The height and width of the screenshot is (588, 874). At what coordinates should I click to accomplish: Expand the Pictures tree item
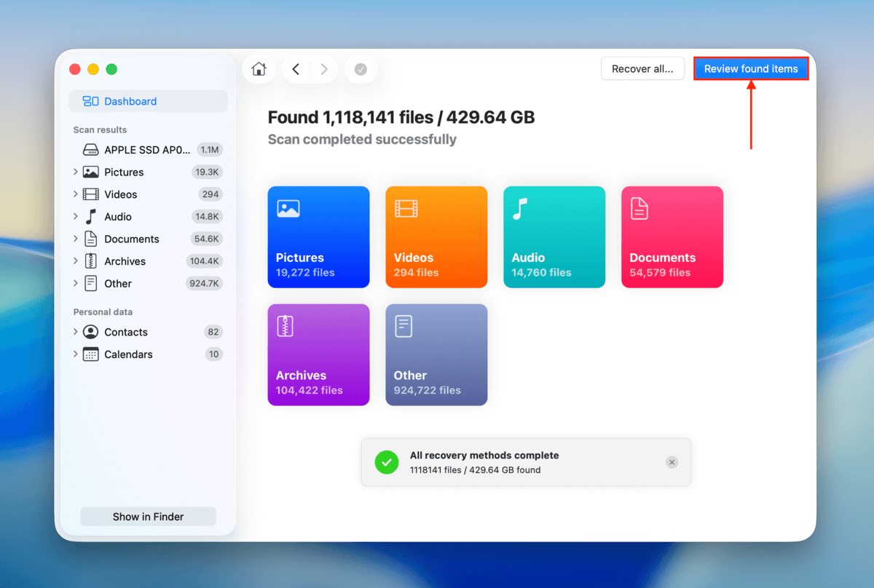(75, 172)
